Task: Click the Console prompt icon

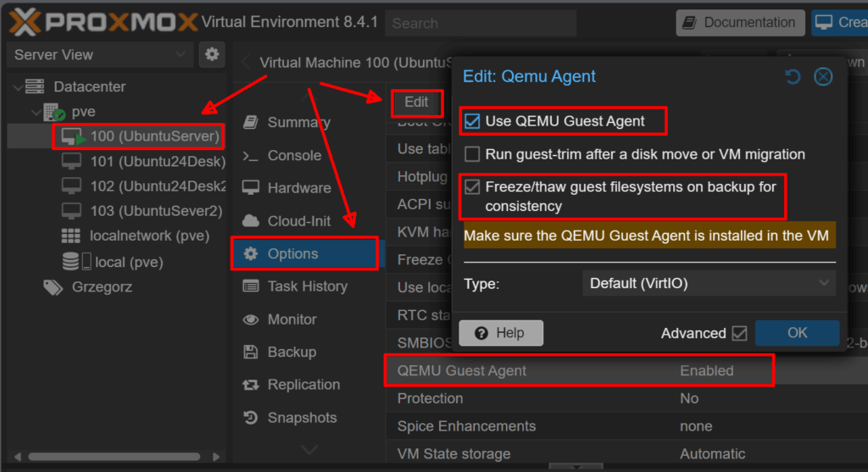Action: pos(251,155)
